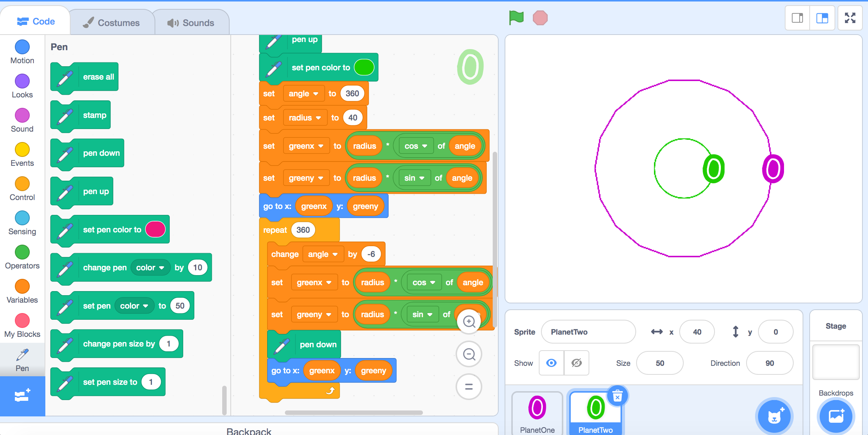Open the color dropdown in change pen block

coord(150,267)
